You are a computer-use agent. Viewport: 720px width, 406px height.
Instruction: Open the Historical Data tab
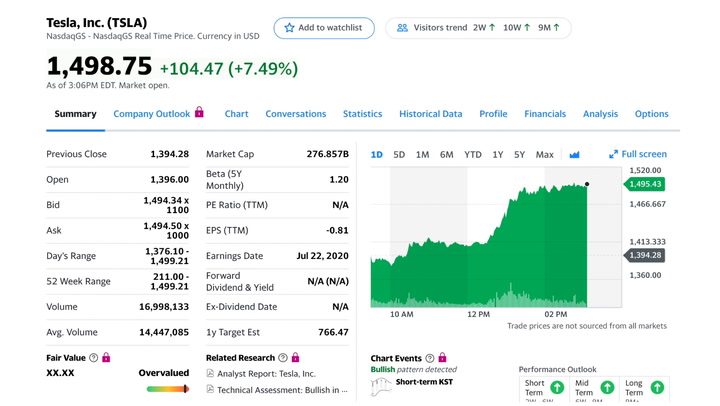(430, 114)
